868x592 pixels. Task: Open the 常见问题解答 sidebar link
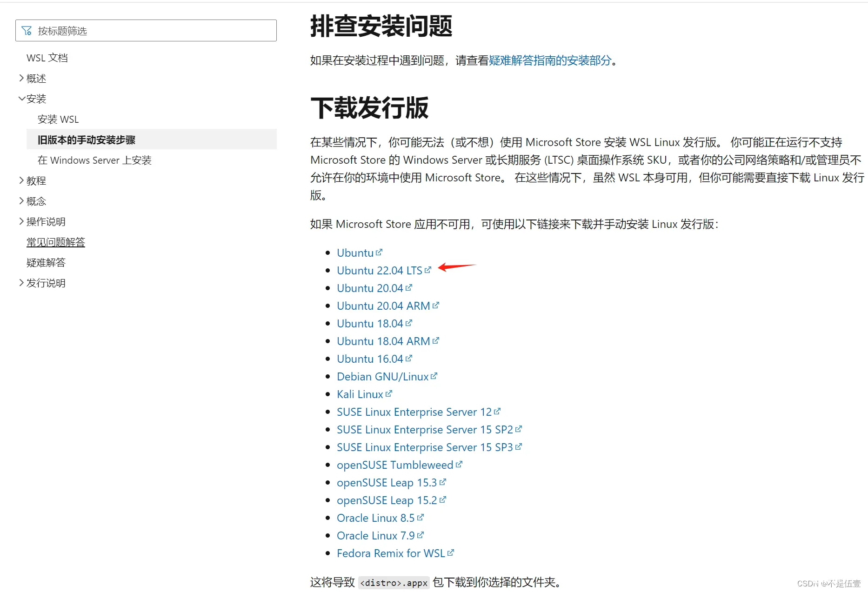pos(56,242)
